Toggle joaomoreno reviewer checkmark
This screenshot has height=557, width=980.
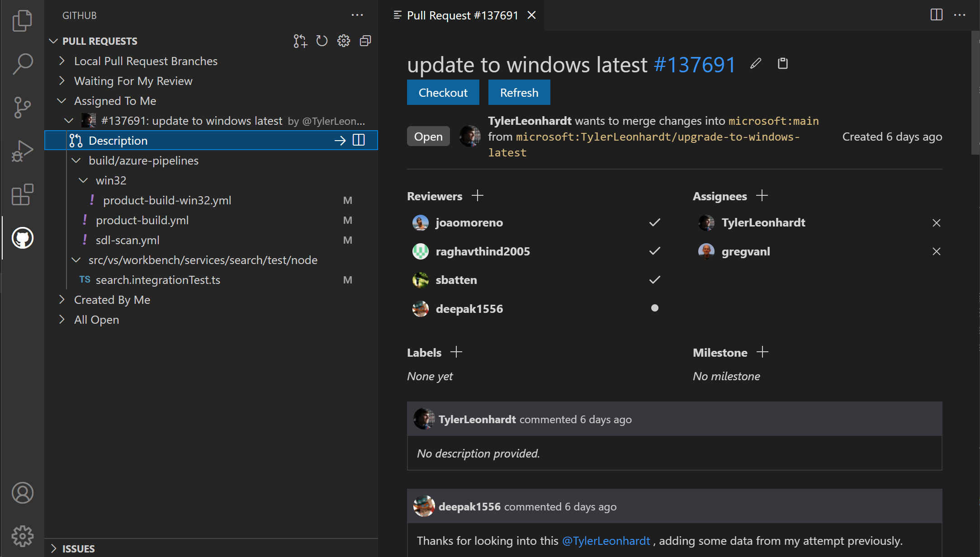point(653,222)
